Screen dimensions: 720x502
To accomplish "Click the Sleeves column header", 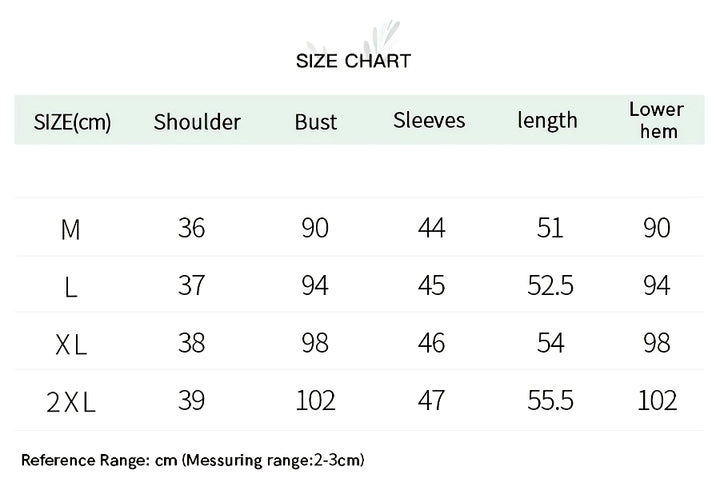I will click(429, 120).
